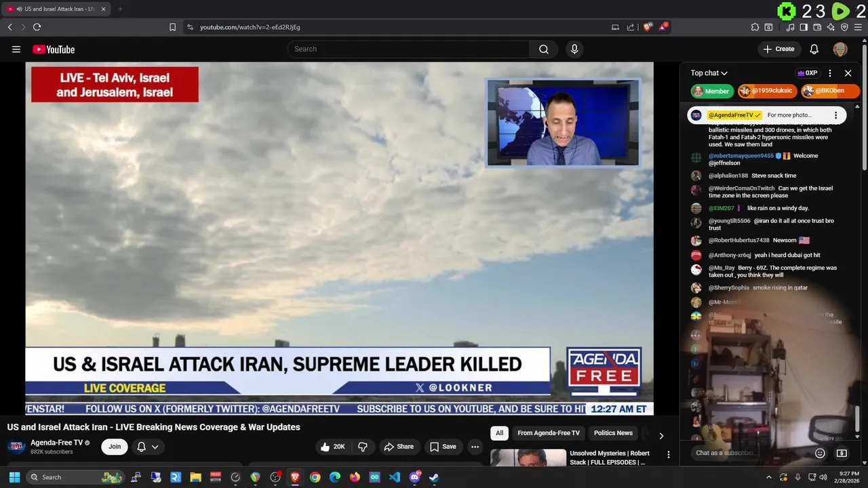Open the account avatar menu
This screenshot has width=868, height=488.
click(x=840, y=49)
